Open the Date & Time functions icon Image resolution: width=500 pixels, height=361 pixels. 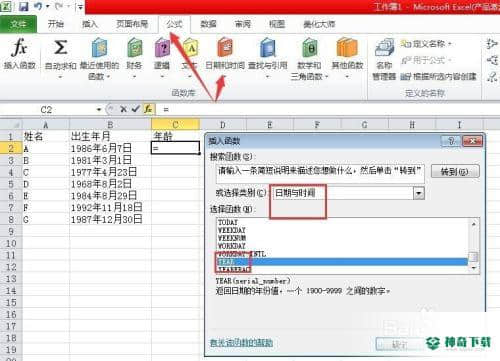pyautogui.click(x=225, y=47)
